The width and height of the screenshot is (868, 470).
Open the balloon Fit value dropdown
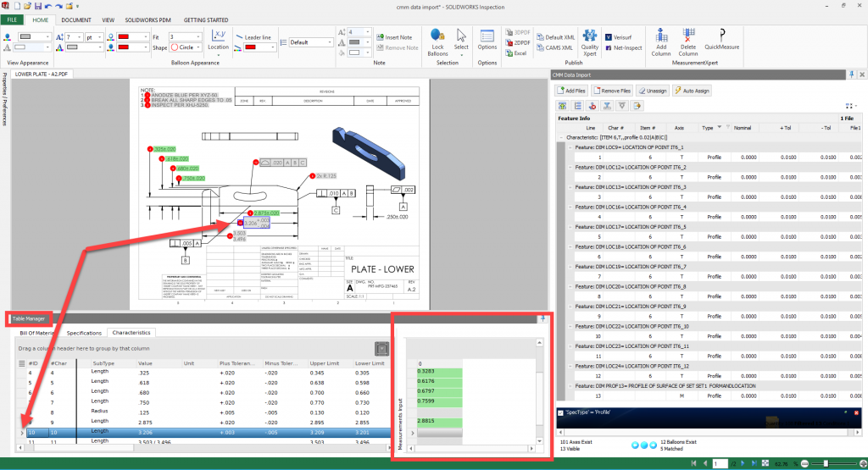[x=198, y=37]
